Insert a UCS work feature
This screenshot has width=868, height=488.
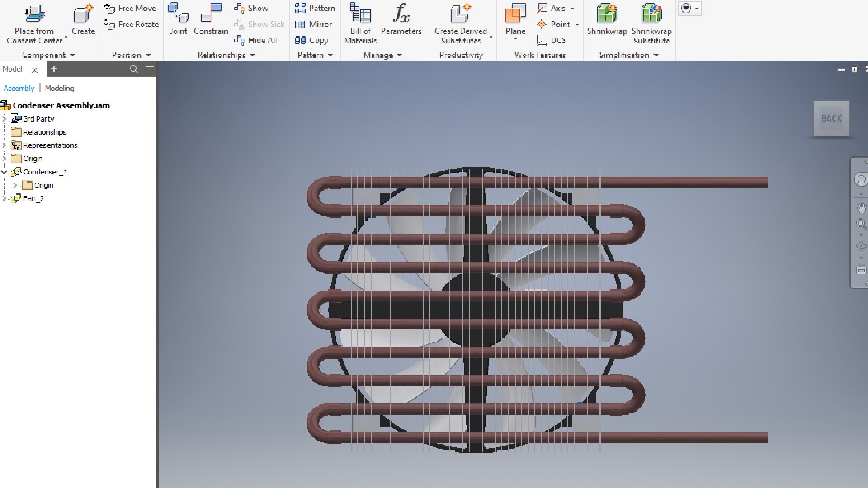[x=552, y=40]
